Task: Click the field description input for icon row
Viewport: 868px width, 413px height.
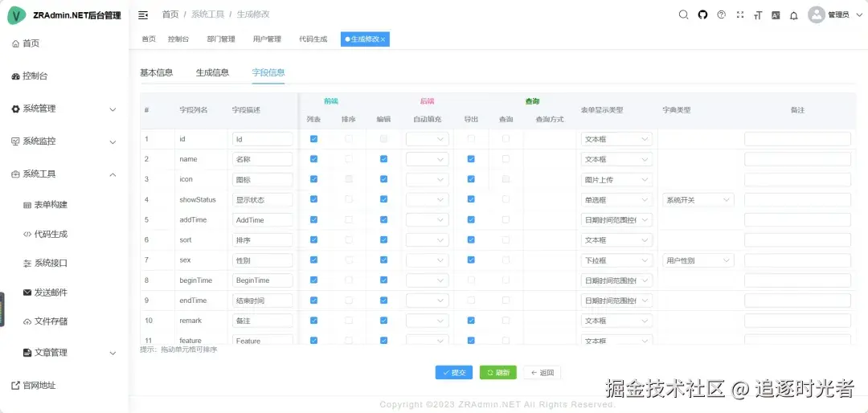Action: pos(262,179)
